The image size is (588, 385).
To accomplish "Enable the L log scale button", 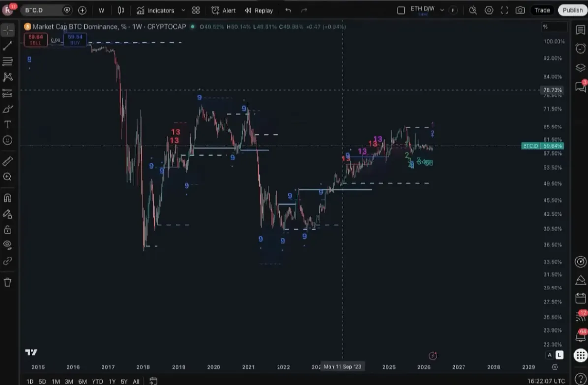I will [x=559, y=355].
